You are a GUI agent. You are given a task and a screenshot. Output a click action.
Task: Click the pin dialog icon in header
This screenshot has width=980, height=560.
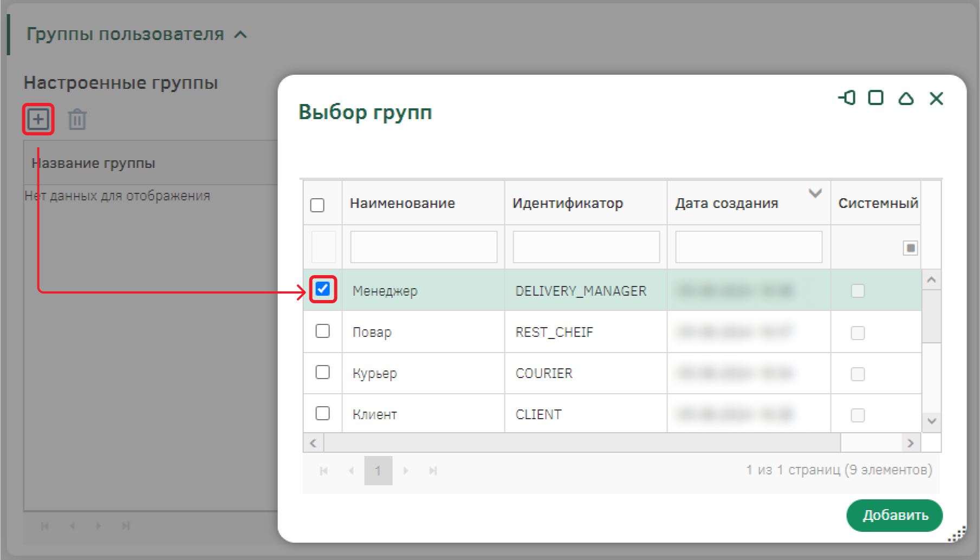click(847, 98)
